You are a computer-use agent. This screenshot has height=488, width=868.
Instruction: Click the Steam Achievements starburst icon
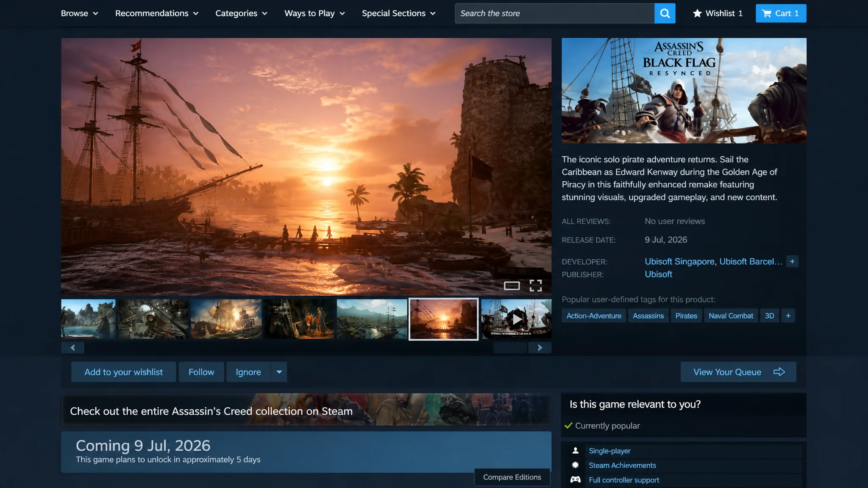pyautogui.click(x=575, y=465)
